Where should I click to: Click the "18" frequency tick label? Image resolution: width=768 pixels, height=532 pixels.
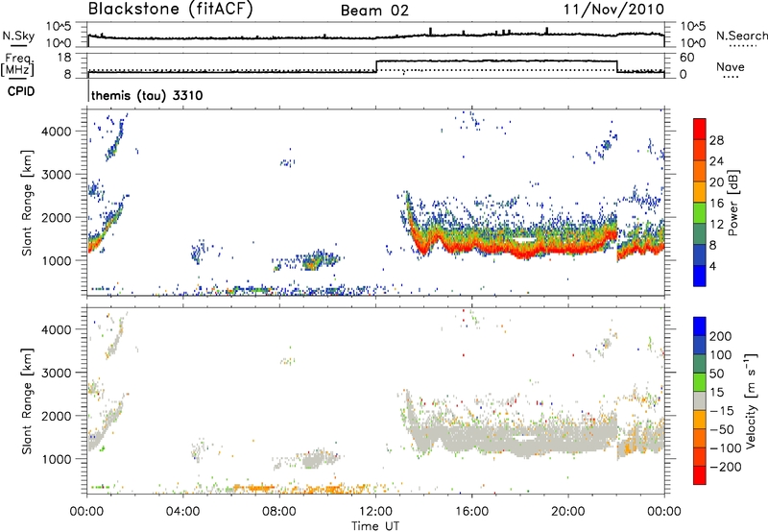coord(64,58)
